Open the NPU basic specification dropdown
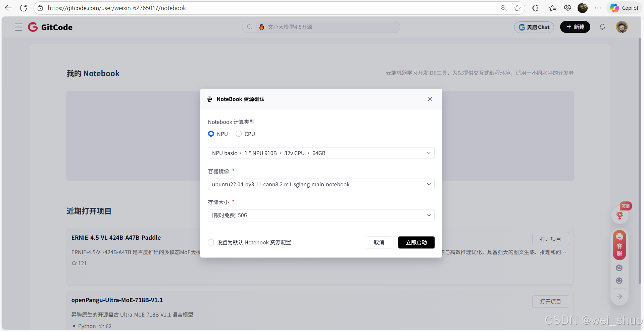 coord(429,153)
